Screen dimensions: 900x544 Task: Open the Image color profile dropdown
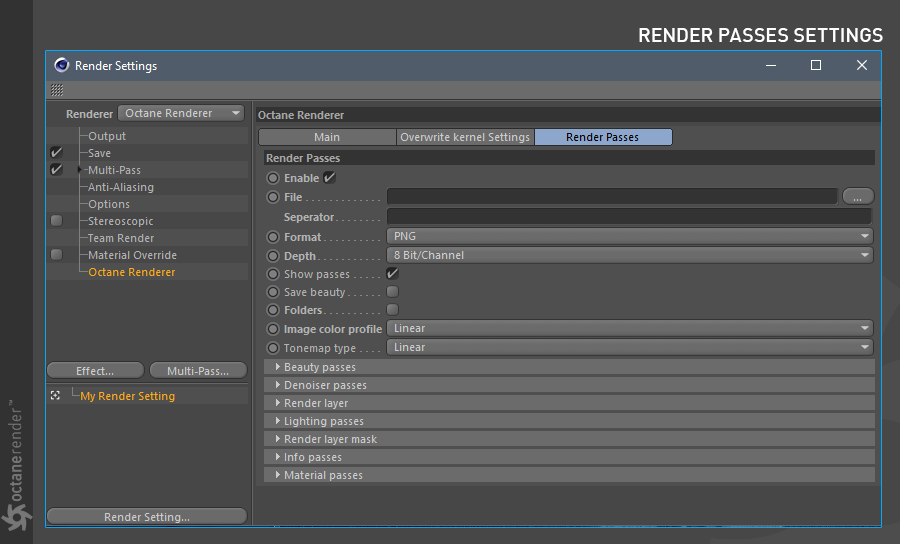point(630,328)
